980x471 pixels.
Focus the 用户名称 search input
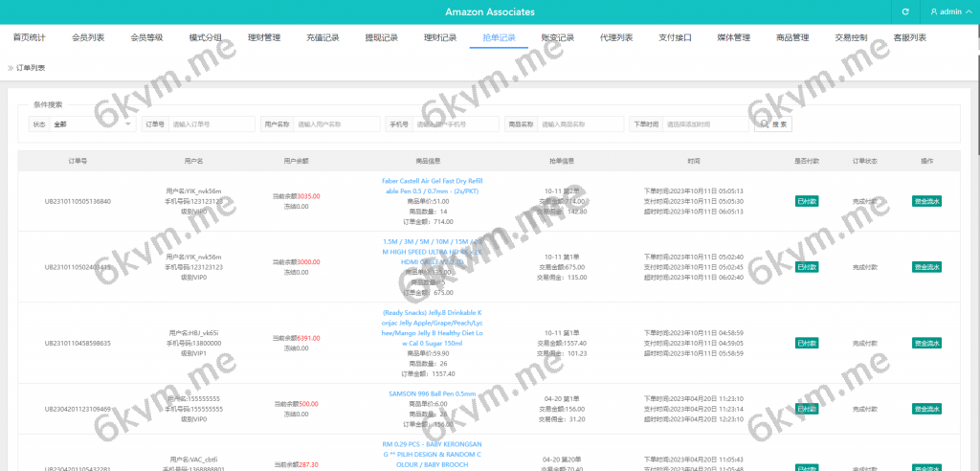pos(336,123)
